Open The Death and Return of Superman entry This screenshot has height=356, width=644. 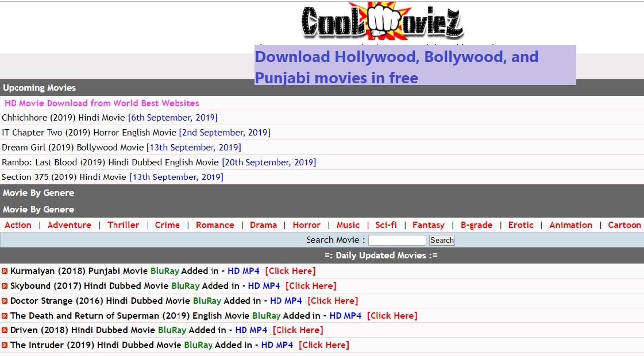(x=130, y=315)
